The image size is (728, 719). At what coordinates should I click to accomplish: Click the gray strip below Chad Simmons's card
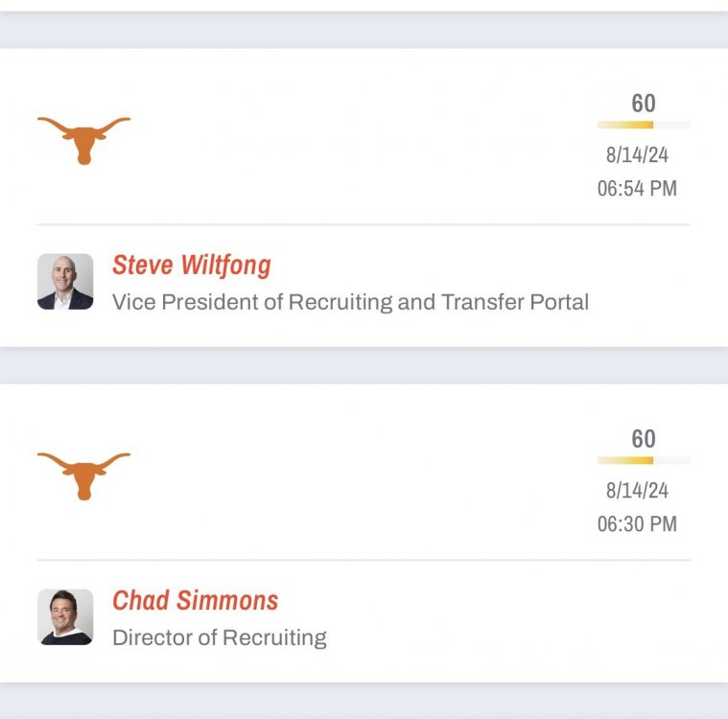point(364,701)
